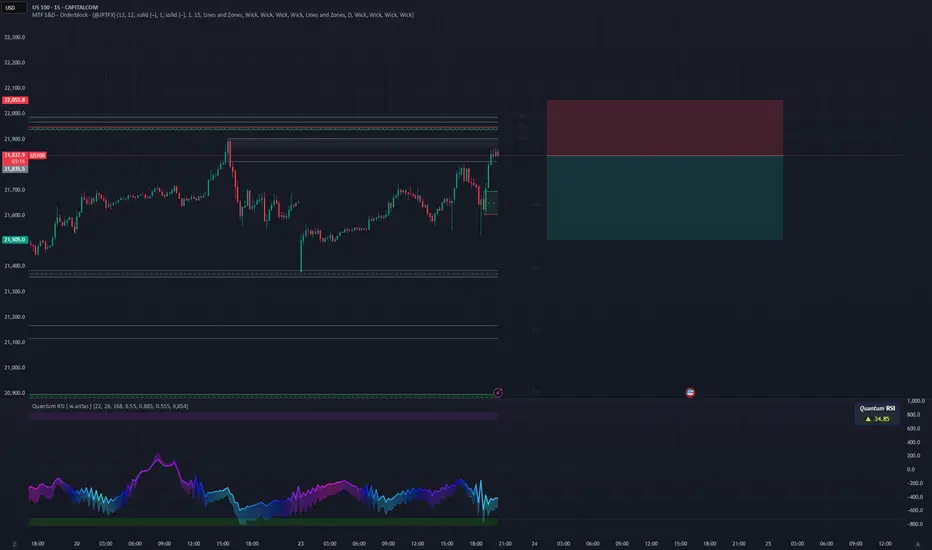932x550 pixels.
Task: Click date label 20 on time axis
Action: pos(77,543)
